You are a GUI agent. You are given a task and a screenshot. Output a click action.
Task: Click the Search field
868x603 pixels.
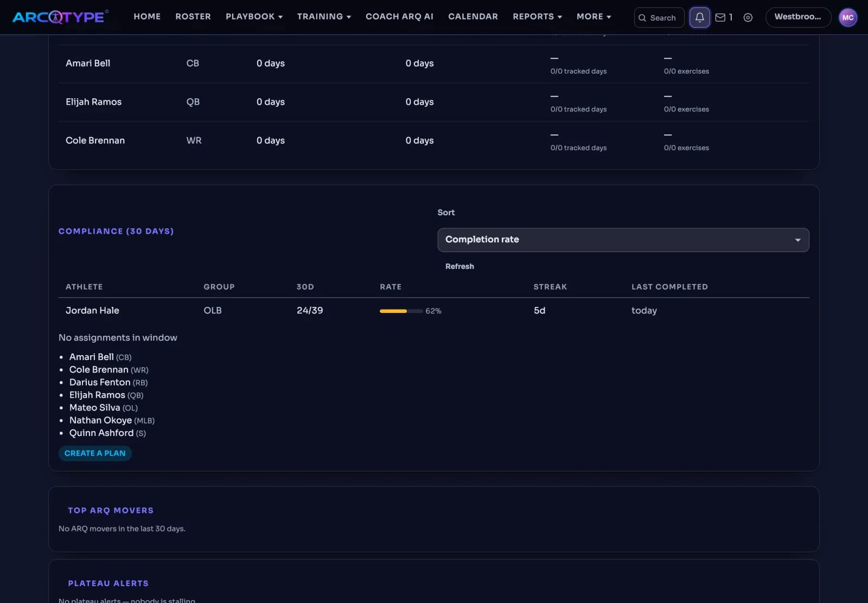[659, 17]
